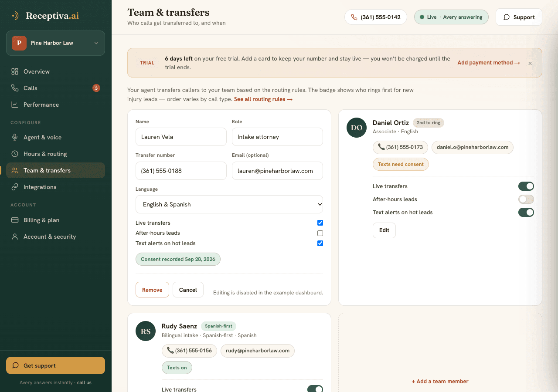Screen dimensions: 558x392
Task: Click the rudy@pineharborlaw.com chip
Action: [257, 351]
